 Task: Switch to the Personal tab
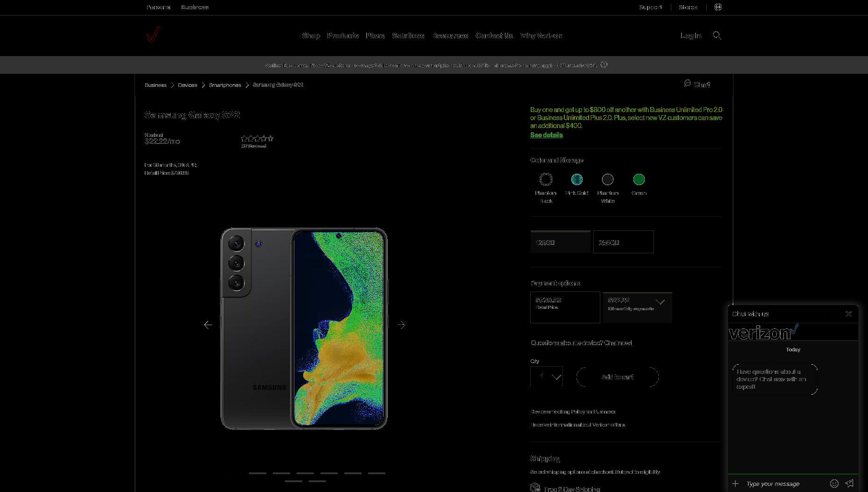coord(158,7)
